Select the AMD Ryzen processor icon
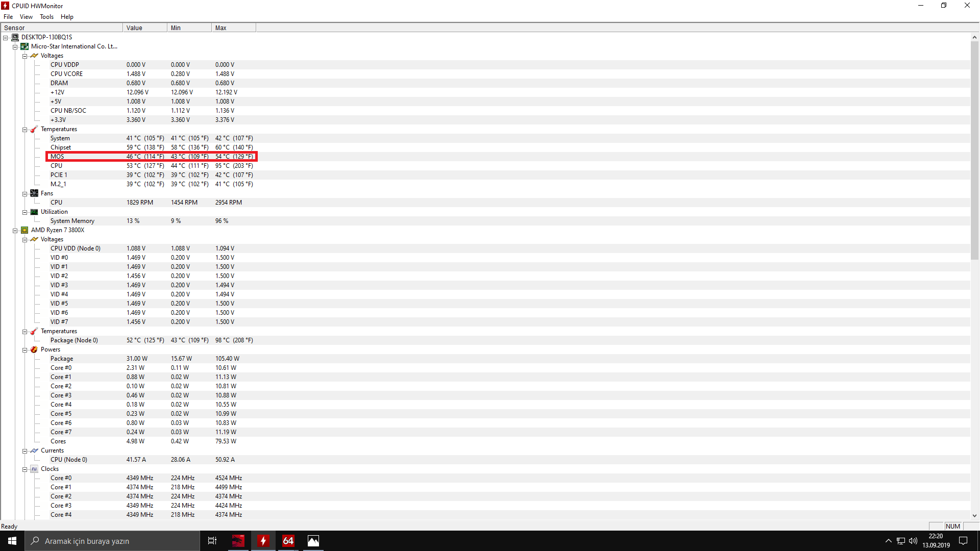Viewport: 980px width, 551px height. coord(24,230)
